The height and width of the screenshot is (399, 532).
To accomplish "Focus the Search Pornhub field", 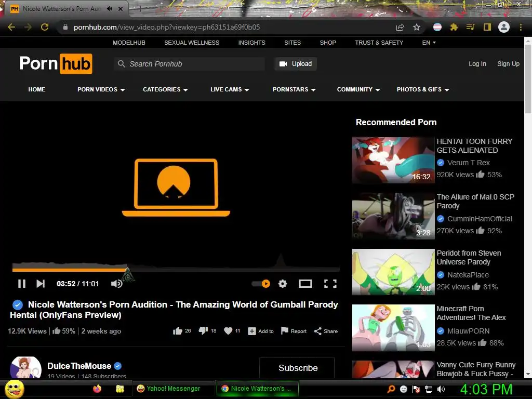I will [189, 64].
